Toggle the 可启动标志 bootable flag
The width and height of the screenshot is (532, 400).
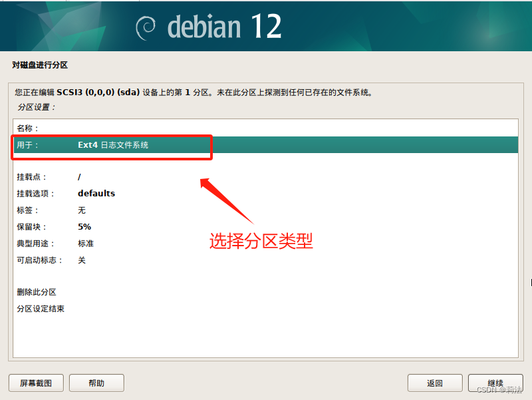click(265, 260)
